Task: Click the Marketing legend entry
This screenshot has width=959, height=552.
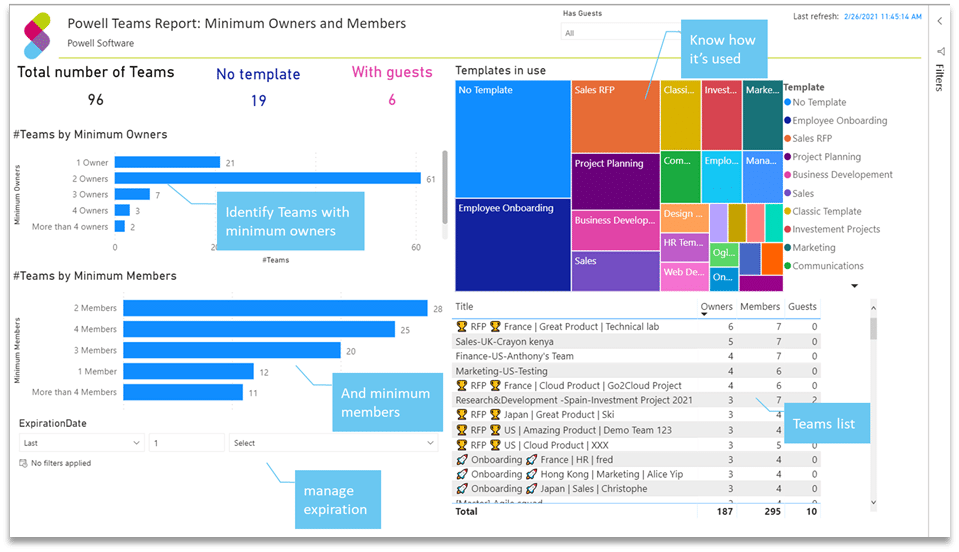Action: [810, 248]
